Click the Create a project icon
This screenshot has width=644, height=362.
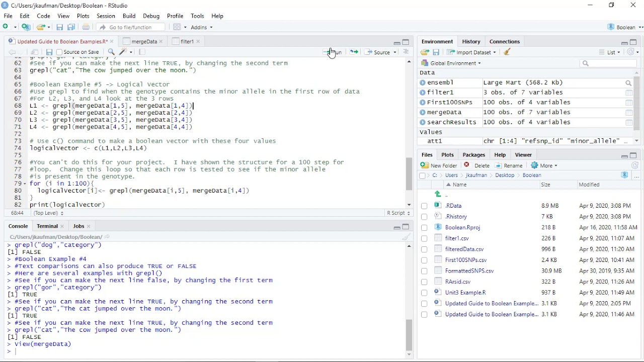26,27
